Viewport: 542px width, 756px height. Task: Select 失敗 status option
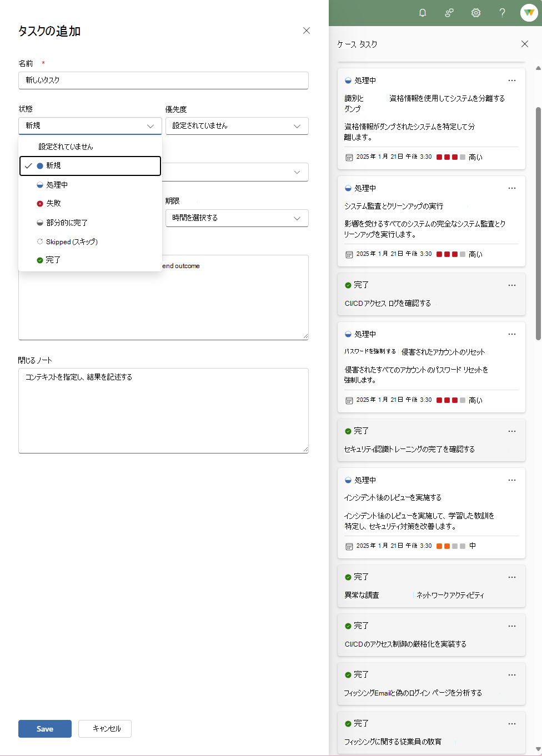tap(91, 204)
